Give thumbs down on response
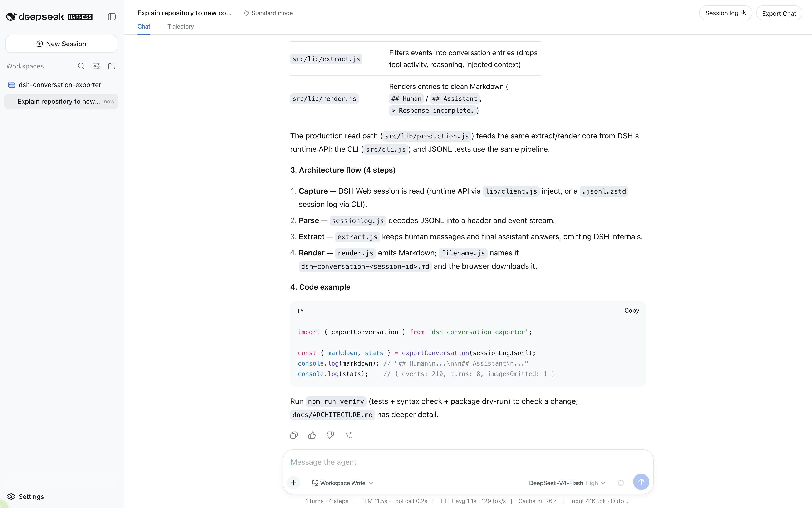Viewport: 812px width, 508px height. (330, 435)
